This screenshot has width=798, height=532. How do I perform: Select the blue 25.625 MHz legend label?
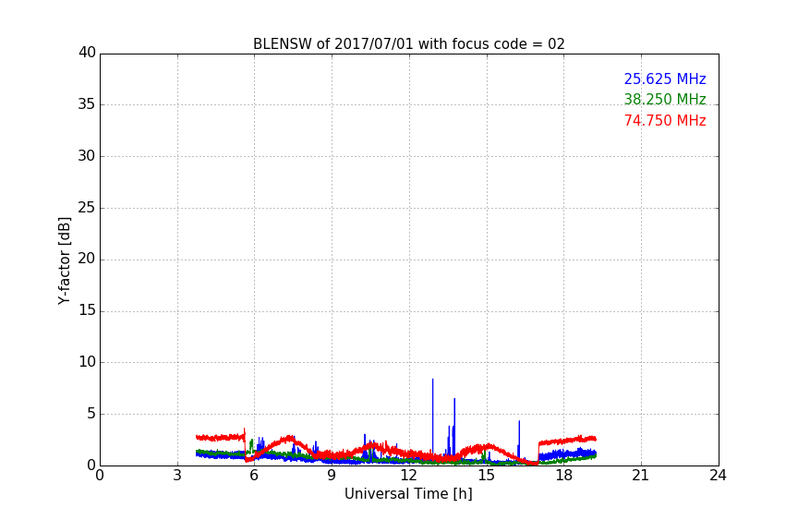click(665, 79)
